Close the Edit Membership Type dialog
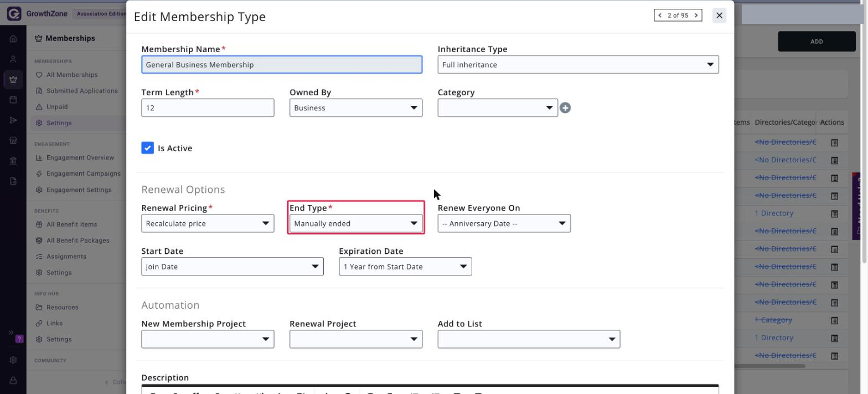868x394 pixels. [719, 16]
